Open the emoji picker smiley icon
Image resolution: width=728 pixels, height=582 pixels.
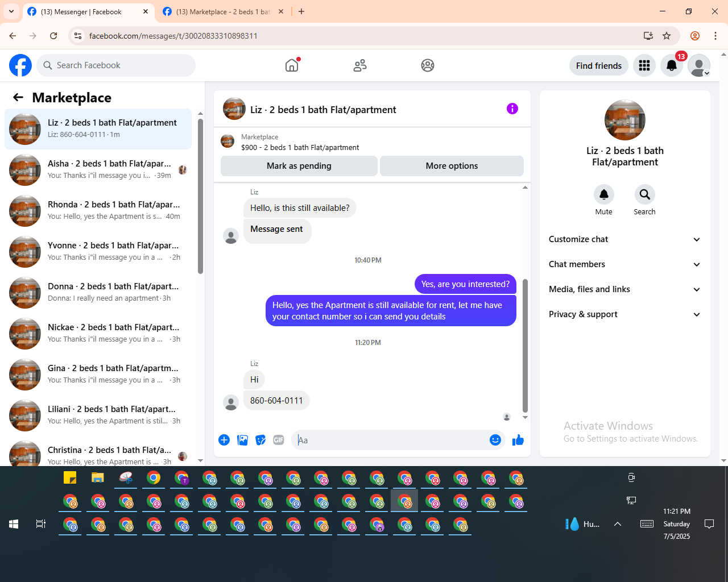click(x=495, y=440)
